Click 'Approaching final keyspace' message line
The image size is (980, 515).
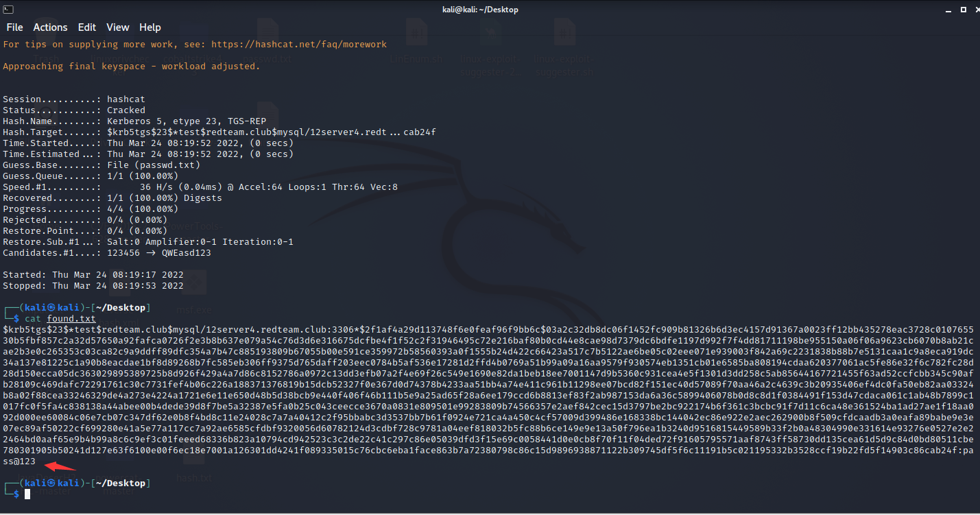click(x=132, y=66)
